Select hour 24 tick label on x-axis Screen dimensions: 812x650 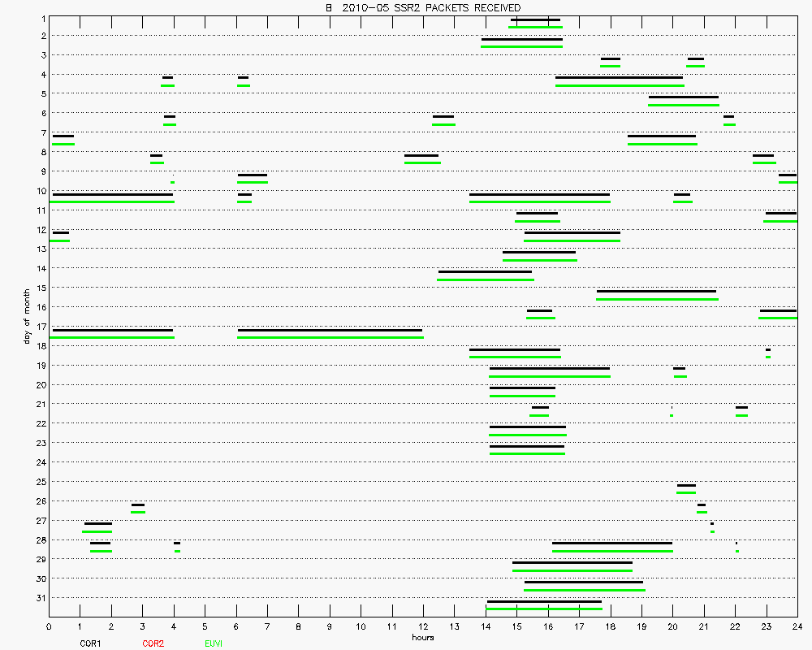[797, 626]
